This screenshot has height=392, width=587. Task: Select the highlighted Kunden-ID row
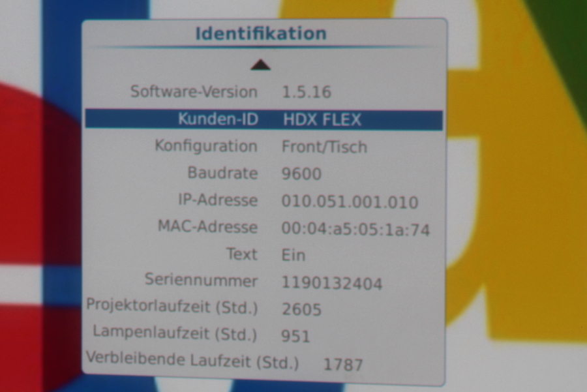coord(264,119)
